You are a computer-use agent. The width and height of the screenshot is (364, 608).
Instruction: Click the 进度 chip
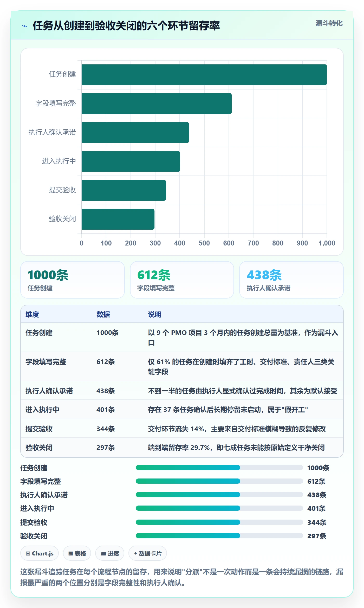point(110,553)
